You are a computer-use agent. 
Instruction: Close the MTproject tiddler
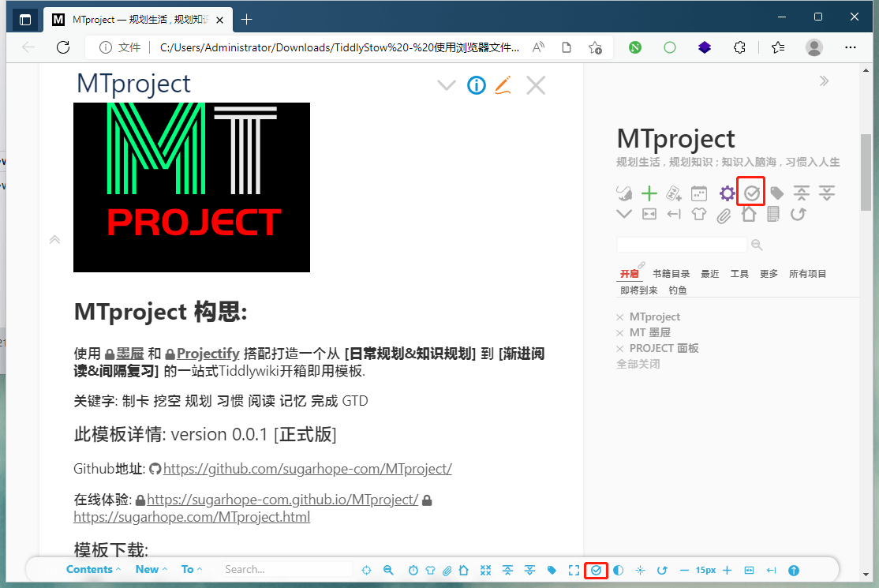536,85
